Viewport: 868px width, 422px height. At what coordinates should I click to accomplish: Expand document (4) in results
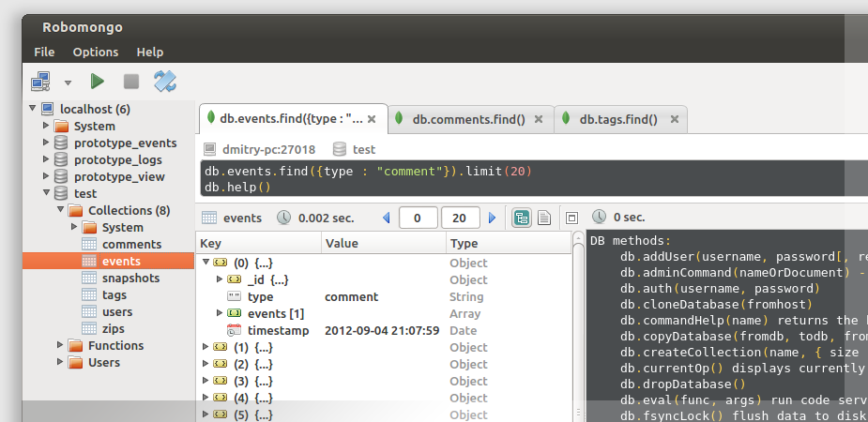pos(206,398)
